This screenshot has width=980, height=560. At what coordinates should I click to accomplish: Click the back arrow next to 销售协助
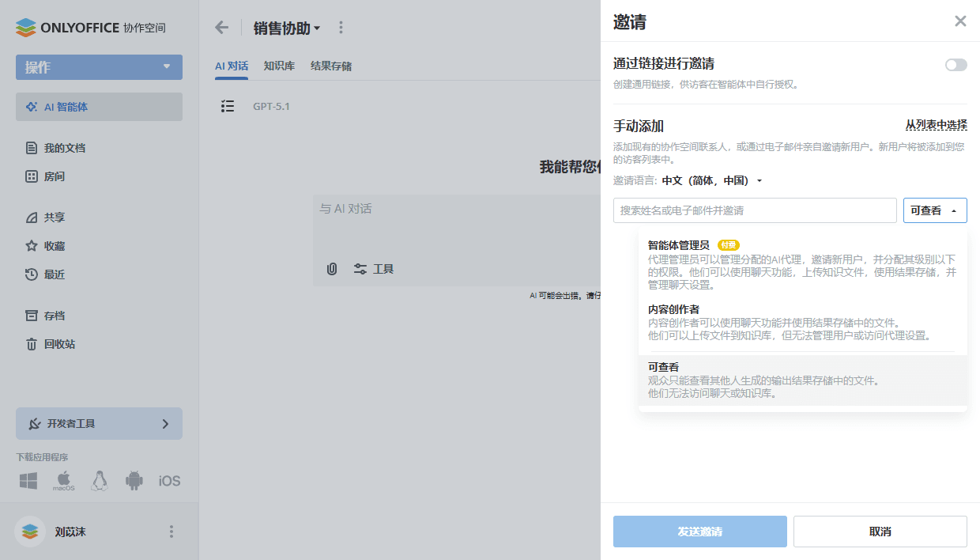point(221,27)
